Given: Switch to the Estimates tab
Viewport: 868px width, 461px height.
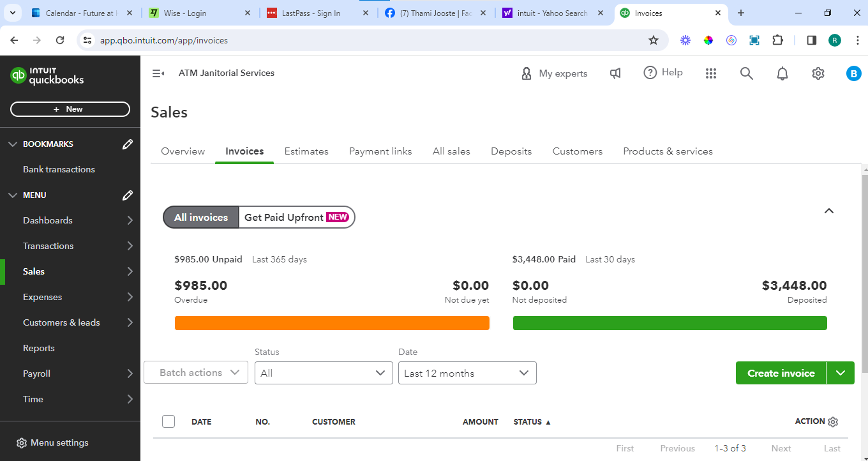Looking at the screenshot, I should click(306, 151).
